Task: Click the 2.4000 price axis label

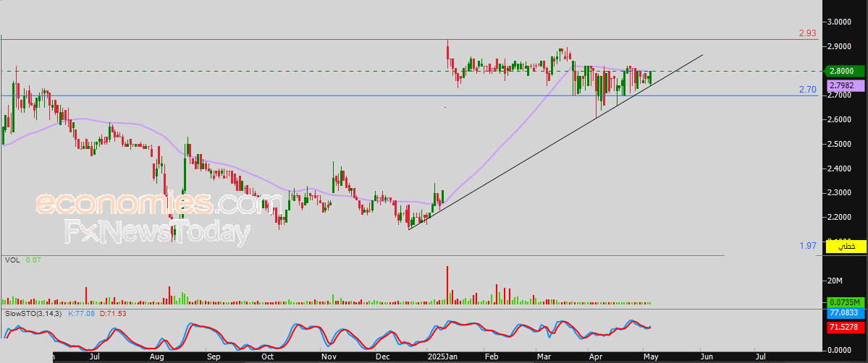Action: 840,168
